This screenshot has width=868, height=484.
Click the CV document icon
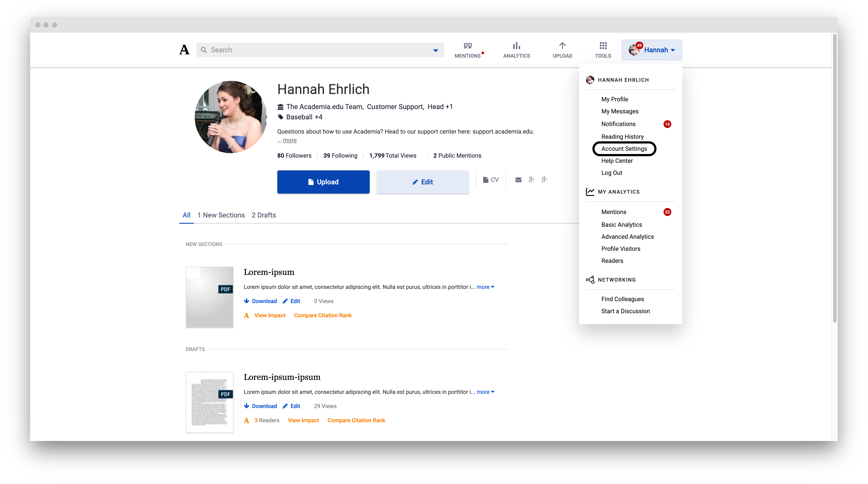[x=486, y=180]
